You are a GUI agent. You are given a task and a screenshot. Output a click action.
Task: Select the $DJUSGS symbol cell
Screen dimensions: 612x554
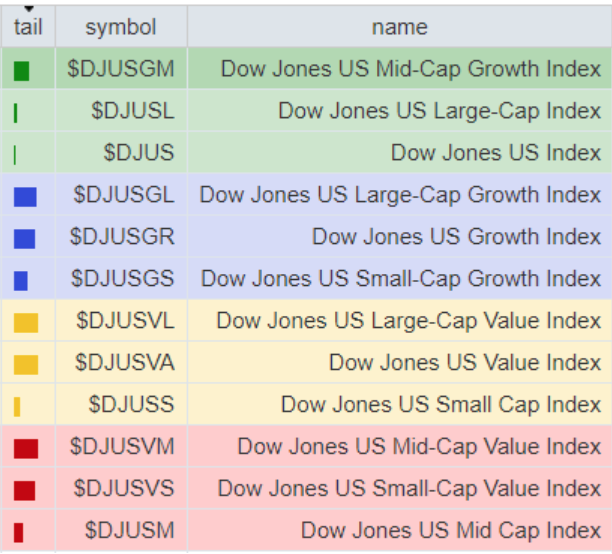tap(121, 278)
